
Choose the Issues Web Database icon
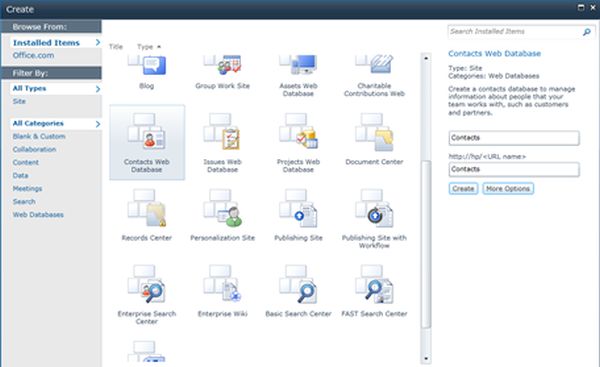(222, 131)
